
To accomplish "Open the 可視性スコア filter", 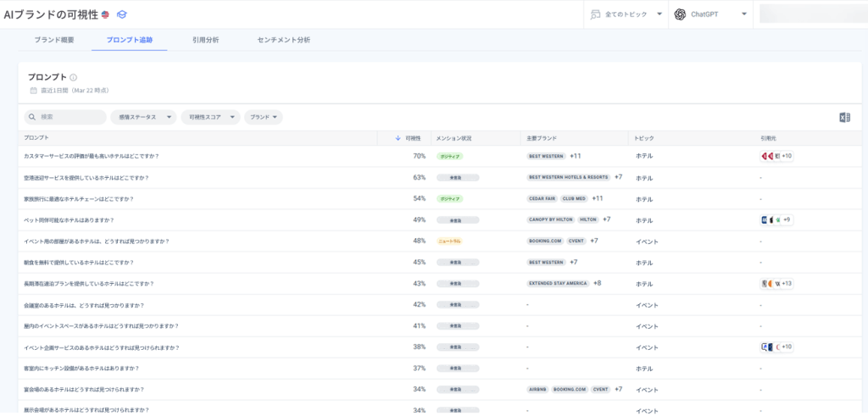I will [x=211, y=117].
